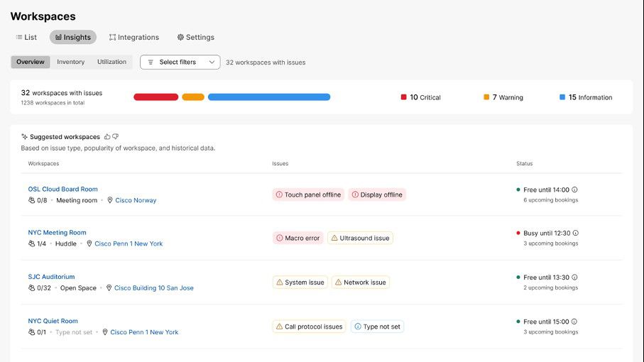The width and height of the screenshot is (644, 362).
Task: Click the thumbs down icon for Suggested workspaces
Action: coord(116,136)
